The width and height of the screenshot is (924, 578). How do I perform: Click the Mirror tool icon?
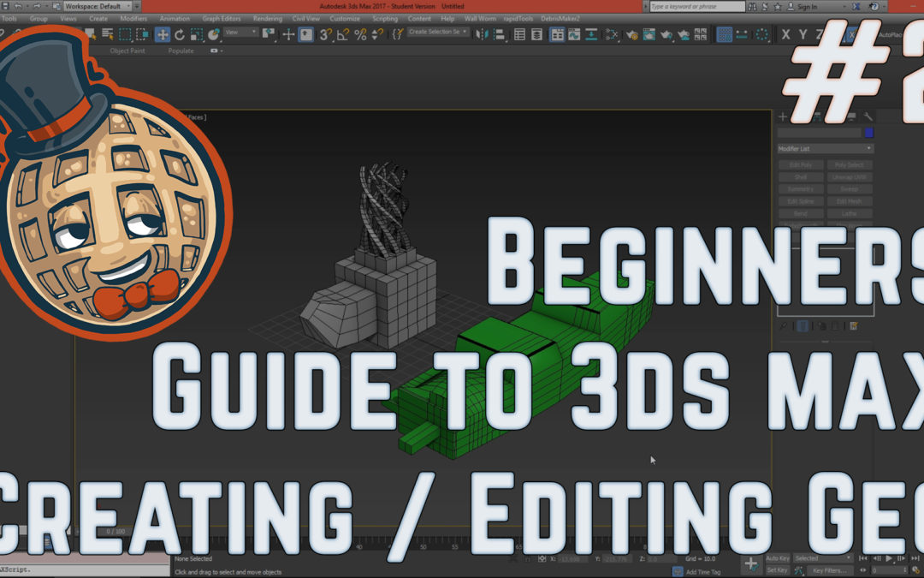tap(482, 34)
